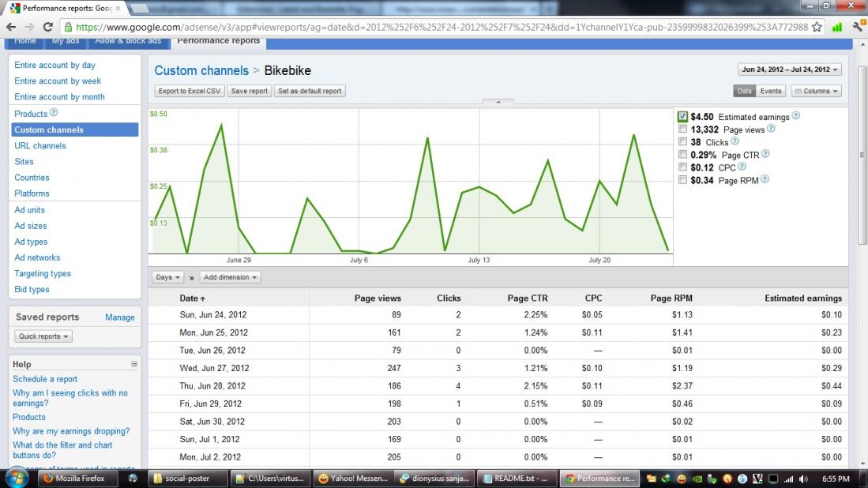Viewport: 868px width, 488px height.
Task: Click the page vertical scrollbar
Action: pos(862,155)
